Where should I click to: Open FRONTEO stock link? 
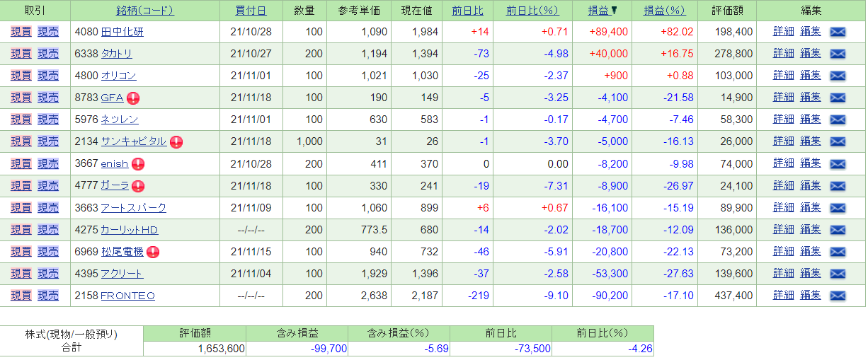pyautogui.click(x=128, y=296)
